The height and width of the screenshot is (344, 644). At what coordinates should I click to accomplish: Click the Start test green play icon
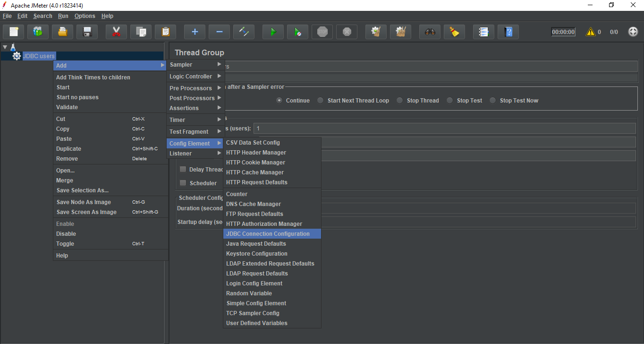tap(273, 32)
